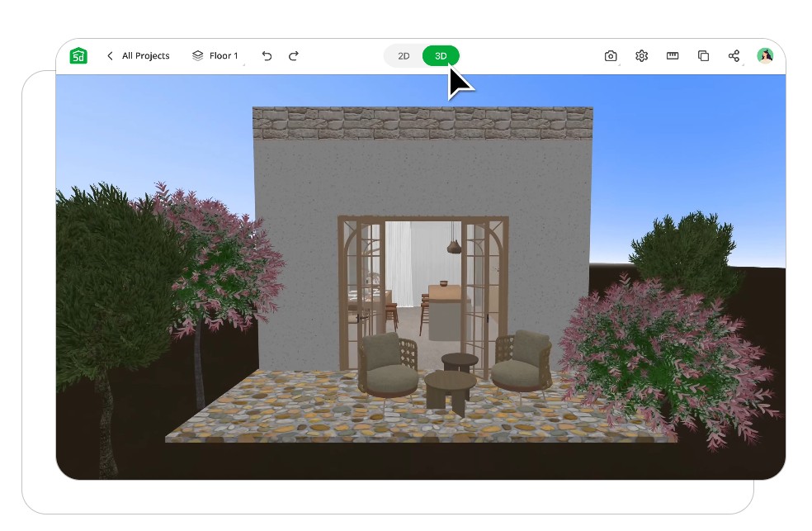Undo the last action

point(267,56)
